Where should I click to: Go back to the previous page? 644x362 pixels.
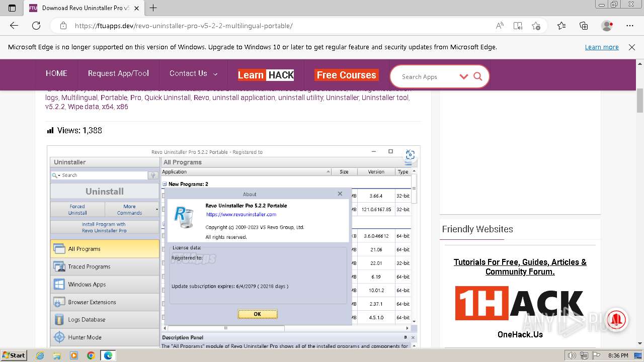pos(14,26)
